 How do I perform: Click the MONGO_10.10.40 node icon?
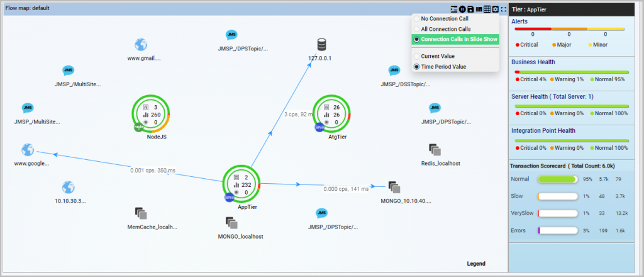point(394,188)
